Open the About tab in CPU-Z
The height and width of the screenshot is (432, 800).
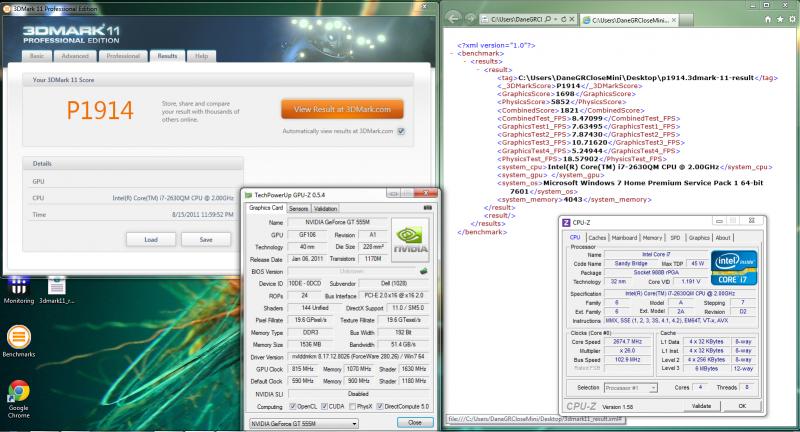(723, 238)
